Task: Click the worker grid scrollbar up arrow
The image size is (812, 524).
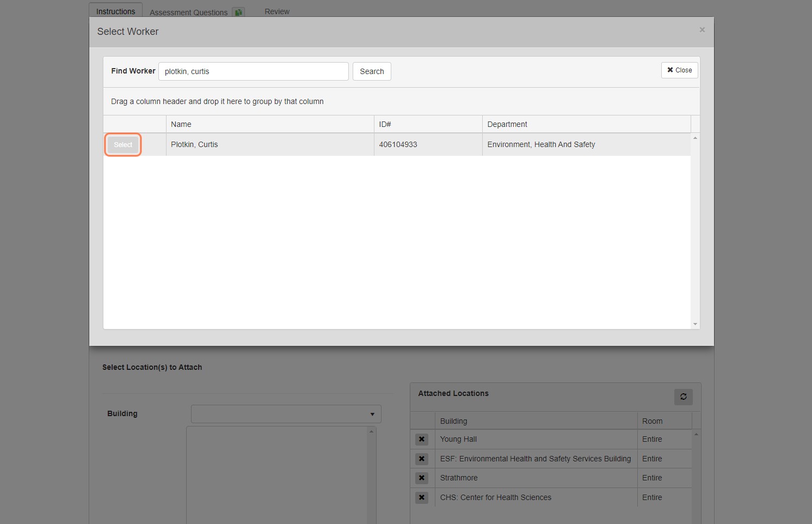Action: point(695,138)
